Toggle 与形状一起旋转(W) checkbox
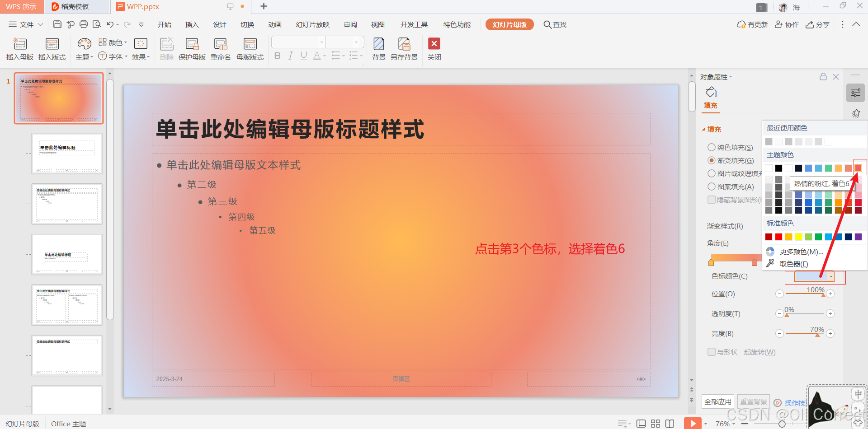Viewport: 868px width, 429px height. click(x=712, y=352)
